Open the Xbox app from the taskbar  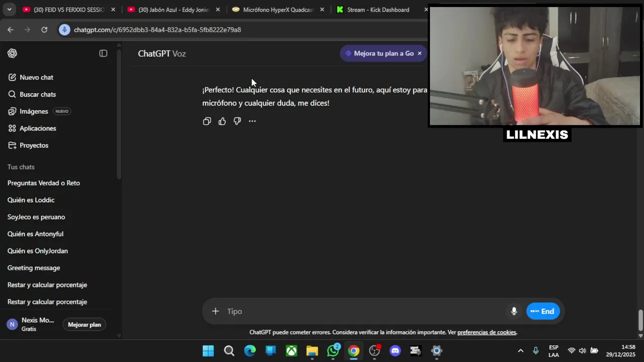pos(291,351)
